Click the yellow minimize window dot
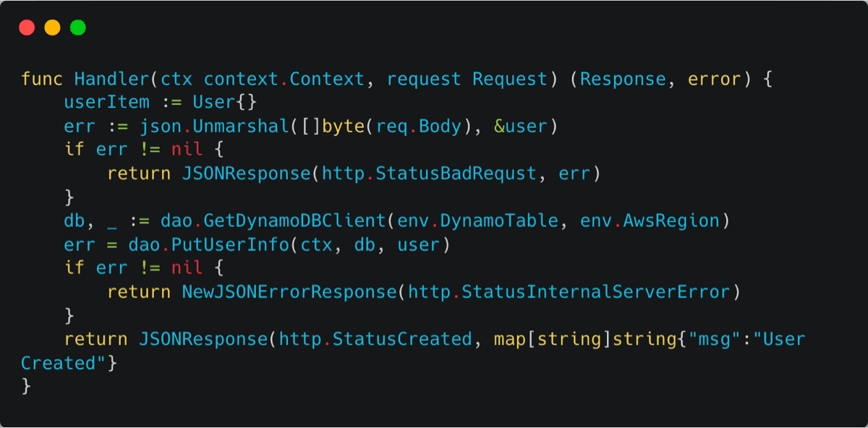The image size is (868, 428). click(x=52, y=28)
